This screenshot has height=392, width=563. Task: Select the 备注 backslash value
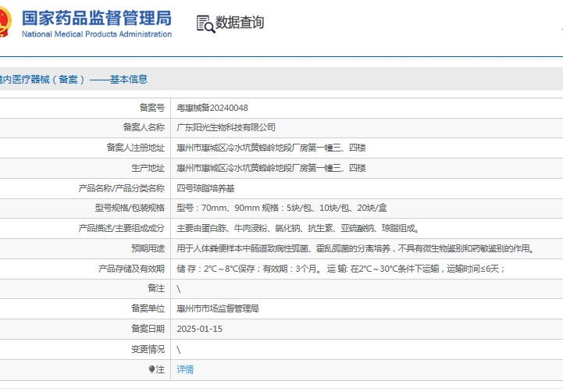point(179,289)
